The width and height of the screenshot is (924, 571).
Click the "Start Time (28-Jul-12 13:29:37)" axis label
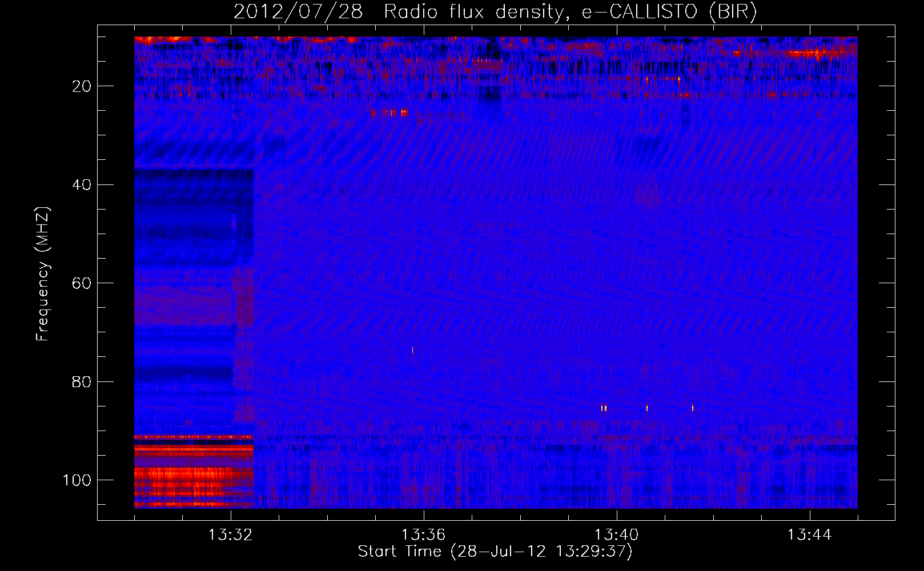tap(495, 552)
